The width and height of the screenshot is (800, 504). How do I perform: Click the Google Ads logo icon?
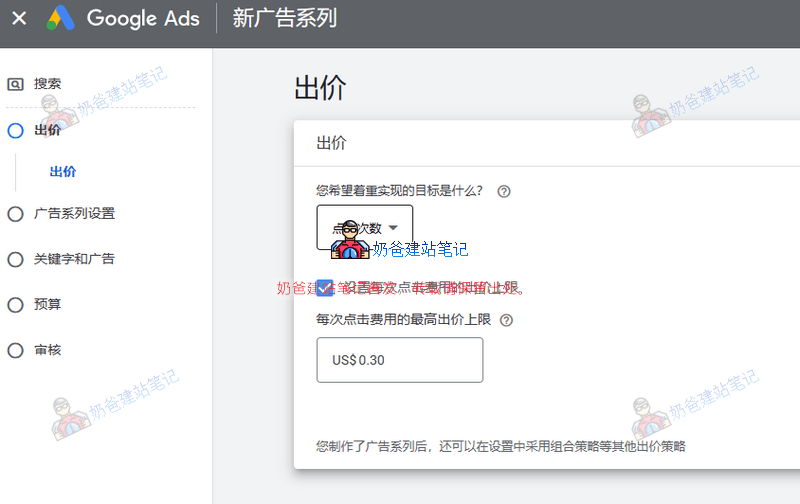point(61,18)
